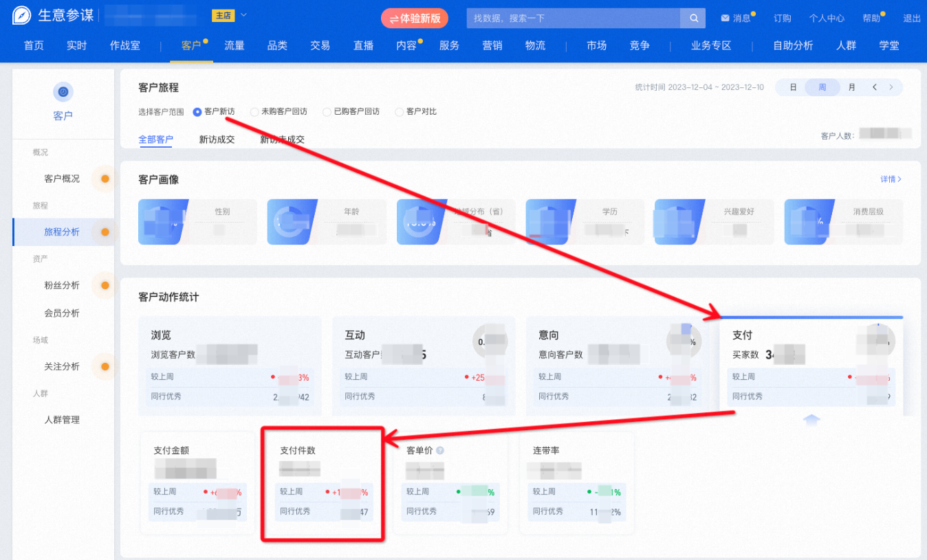Go to next period arrow
This screenshot has width=927, height=560.
pyautogui.click(x=891, y=87)
